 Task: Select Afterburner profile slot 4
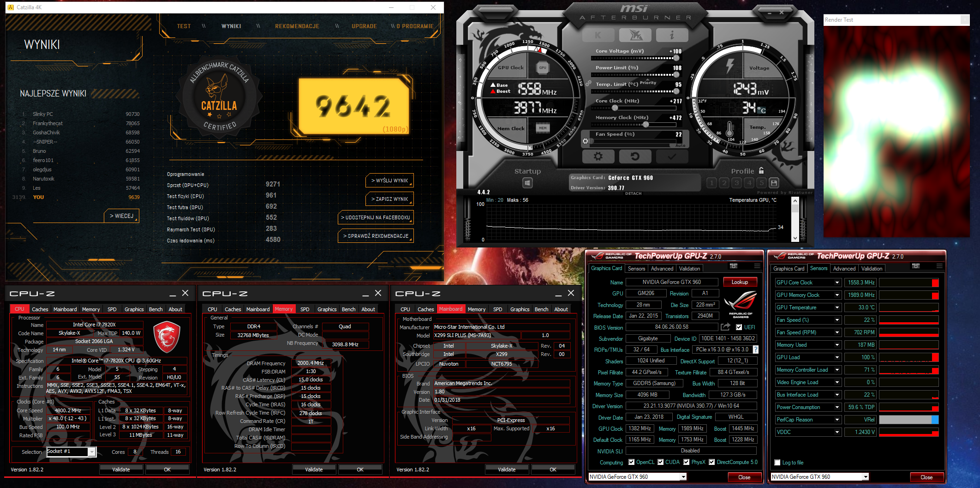(749, 183)
